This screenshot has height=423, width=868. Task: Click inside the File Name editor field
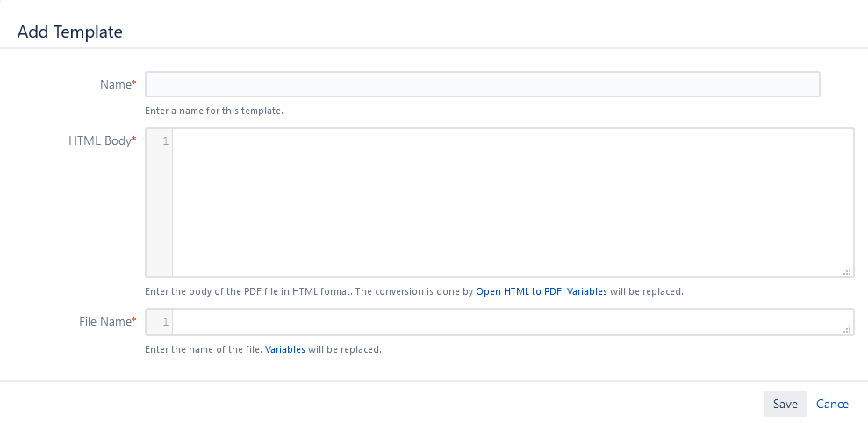(x=513, y=322)
